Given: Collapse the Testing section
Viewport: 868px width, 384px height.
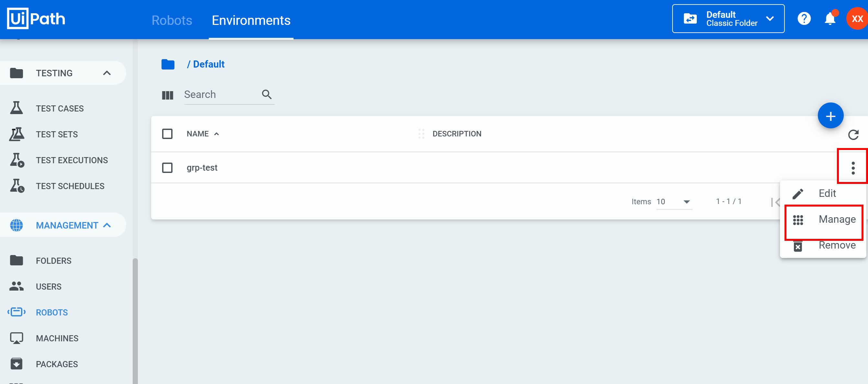Looking at the screenshot, I should click(x=107, y=73).
